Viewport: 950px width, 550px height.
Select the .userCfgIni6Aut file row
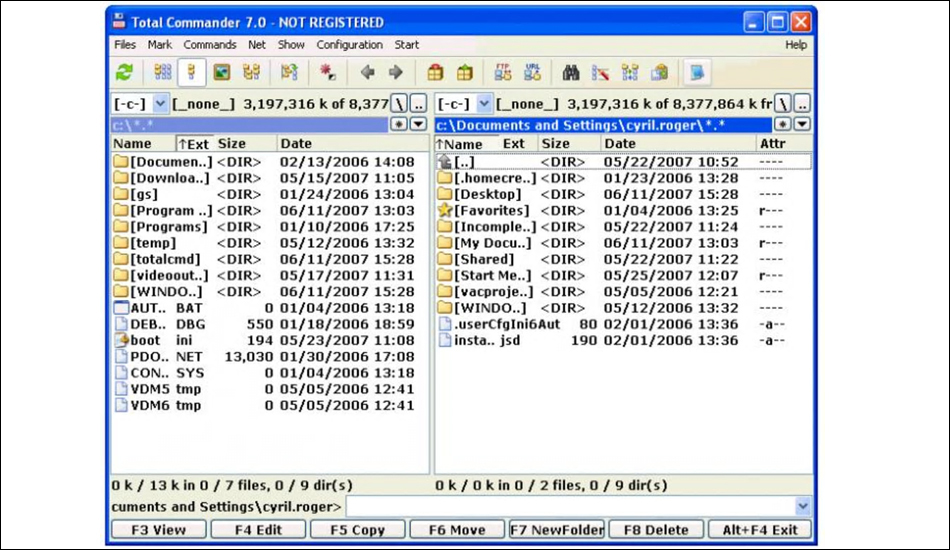pos(623,324)
